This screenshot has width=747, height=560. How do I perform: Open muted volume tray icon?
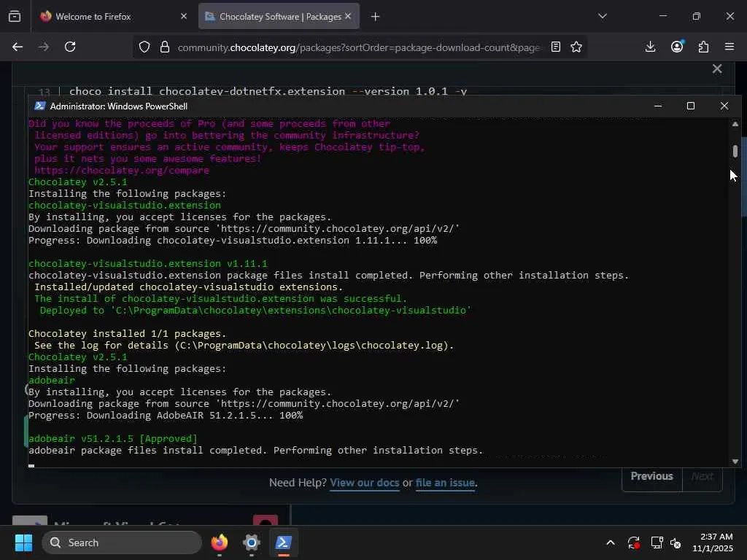(676, 542)
